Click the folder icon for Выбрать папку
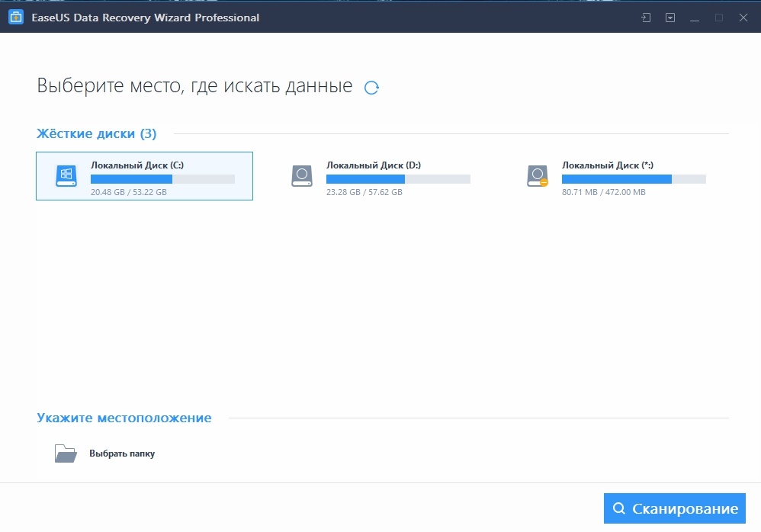Viewport: 761px width, 532px height. [x=66, y=453]
